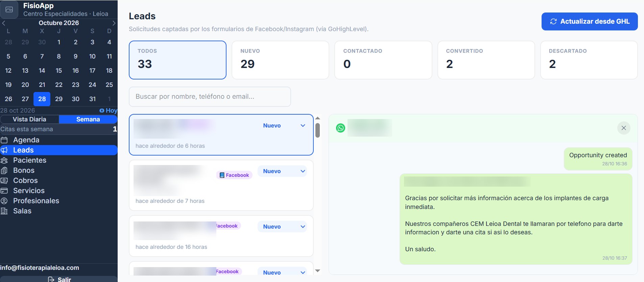Click info@fisioterapialeioa.com account text
Viewport: 644px width, 282px height.
pyautogui.click(x=40, y=268)
